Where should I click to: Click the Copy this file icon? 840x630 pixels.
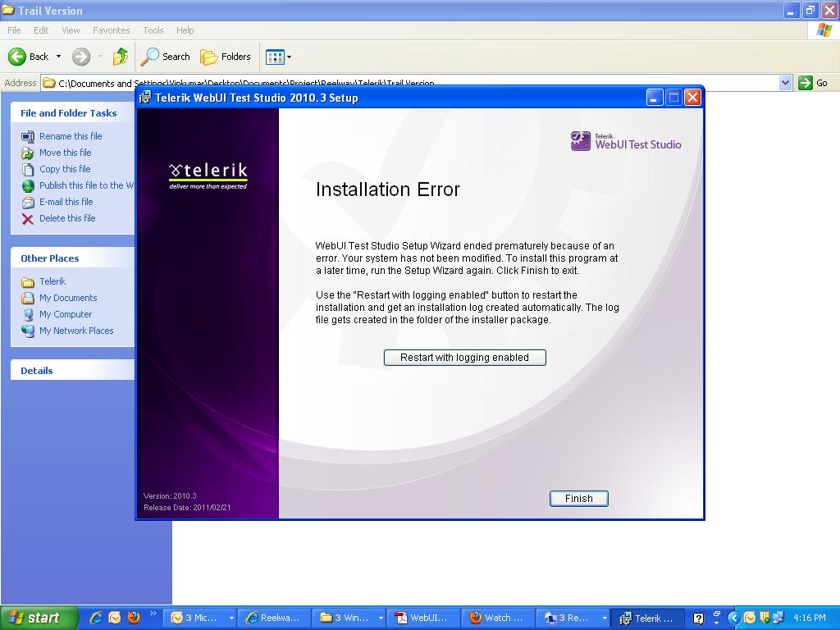click(x=28, y=169)
